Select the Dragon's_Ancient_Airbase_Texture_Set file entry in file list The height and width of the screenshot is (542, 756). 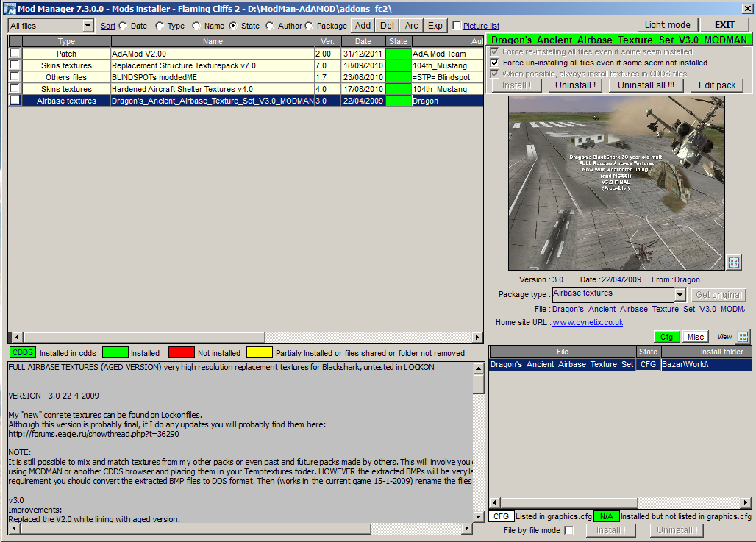coord(562,365)
